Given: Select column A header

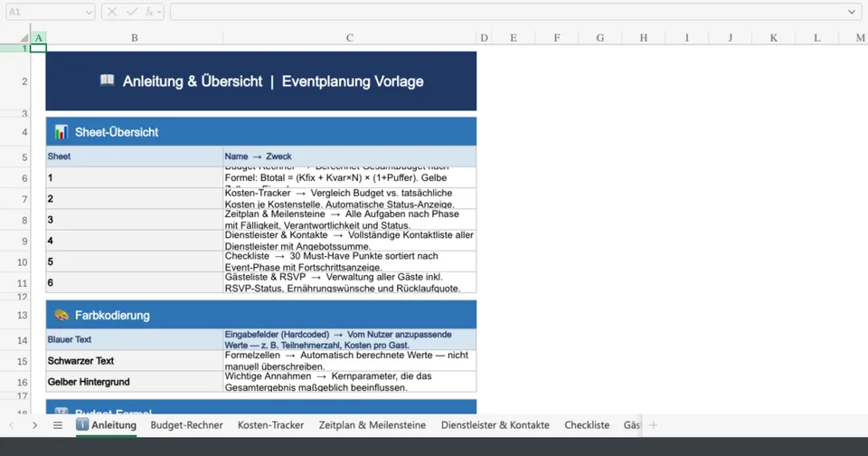Looking at the screenshot, I should (x=38, y=38).
